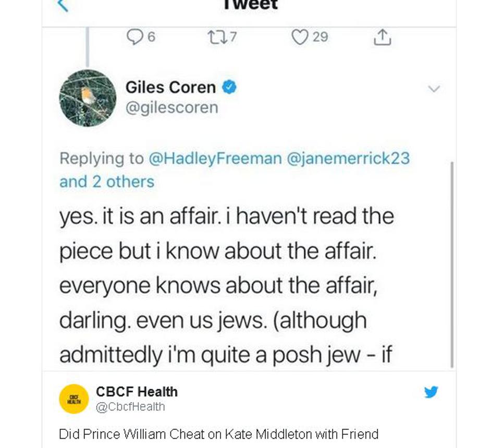Screen dimensions: 490x448
Task: Click the CBCF Health account name
Action: [x=137, y=392]
